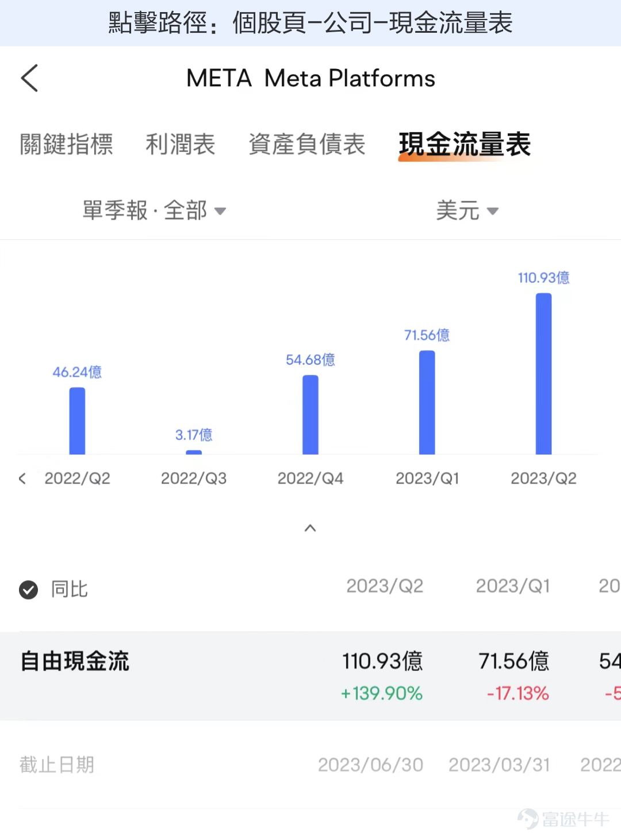
Task: Open the 單季報·全部 period dropdown
Action: 154,210
